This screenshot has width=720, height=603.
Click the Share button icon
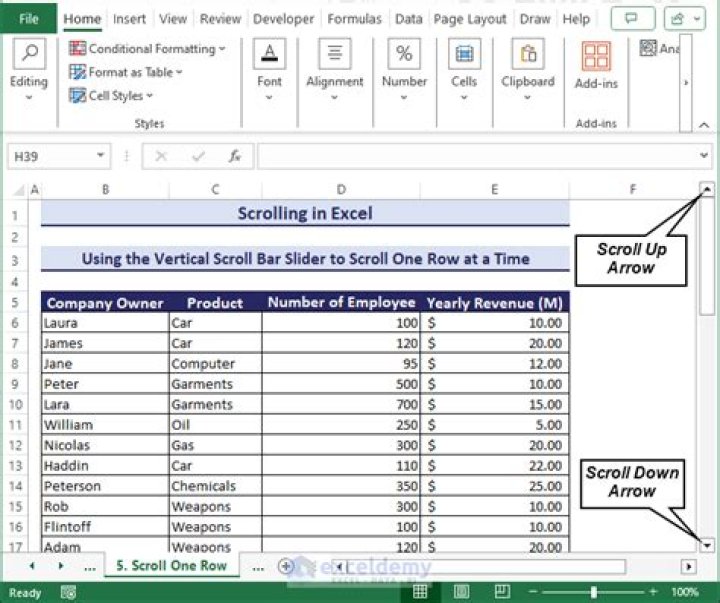pos(677,19)
